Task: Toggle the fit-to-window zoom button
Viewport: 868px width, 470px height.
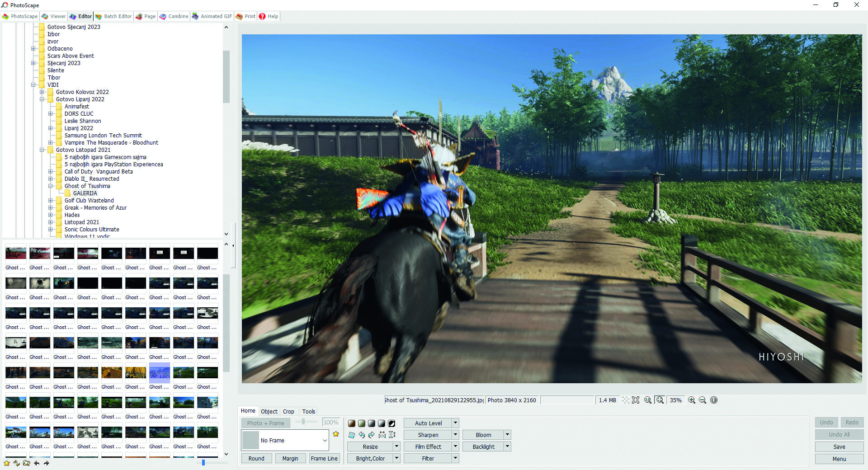Action: 660,400
